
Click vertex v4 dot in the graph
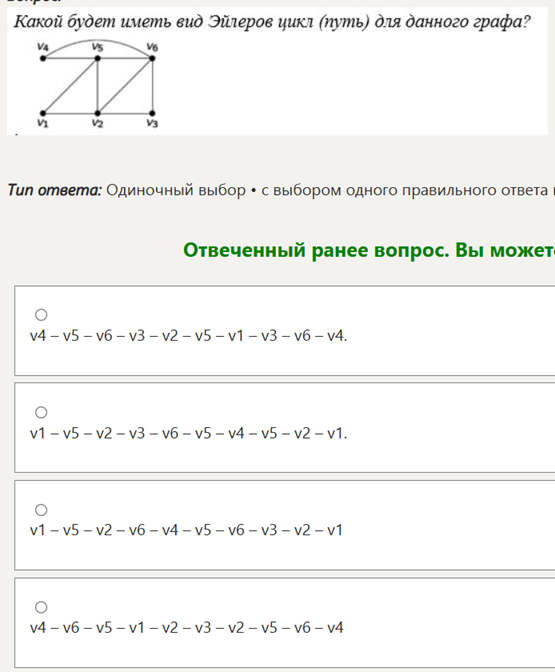[43, 58]
